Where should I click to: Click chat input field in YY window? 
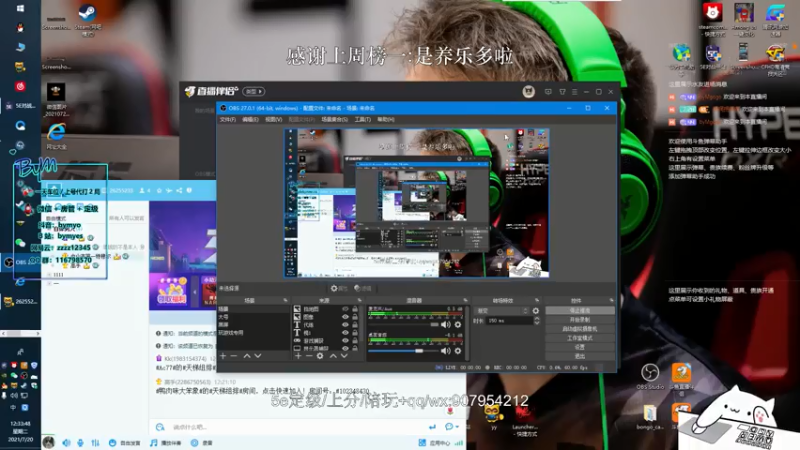[296, 427]
